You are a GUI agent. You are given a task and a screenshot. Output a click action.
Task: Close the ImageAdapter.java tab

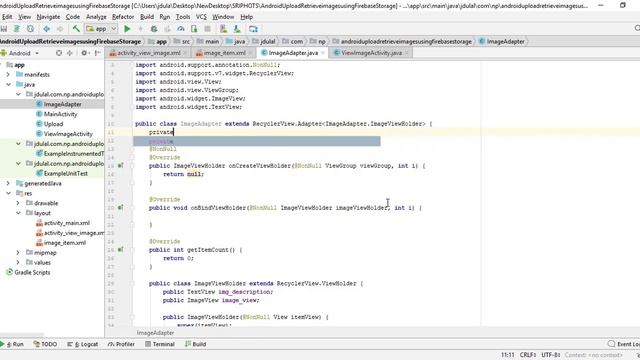[323, 53]
